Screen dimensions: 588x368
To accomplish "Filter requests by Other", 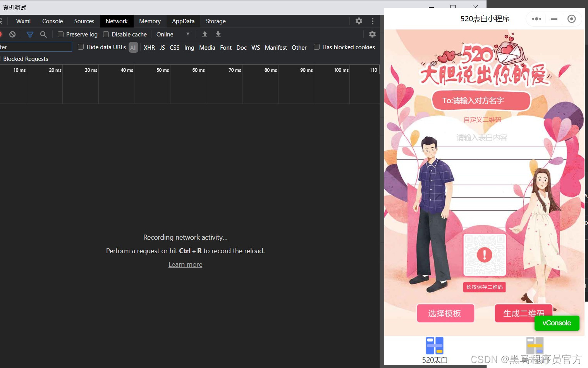I will point(299,48).
